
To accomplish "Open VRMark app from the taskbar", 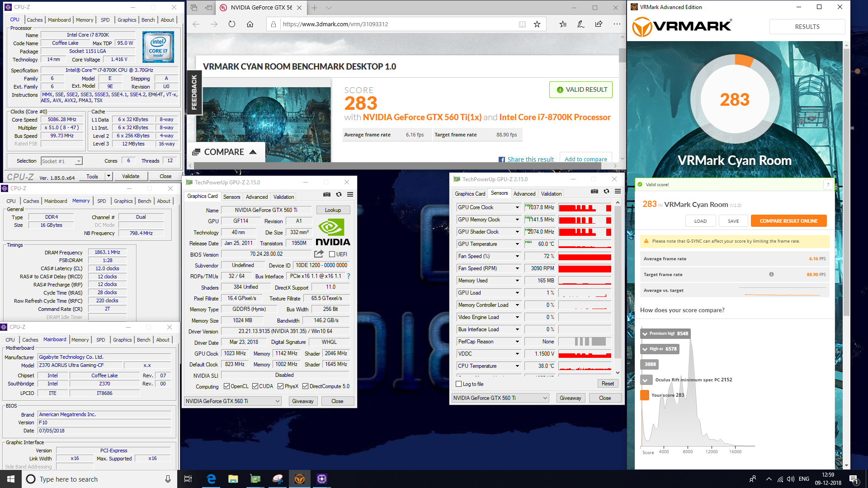I will [300, 479].
